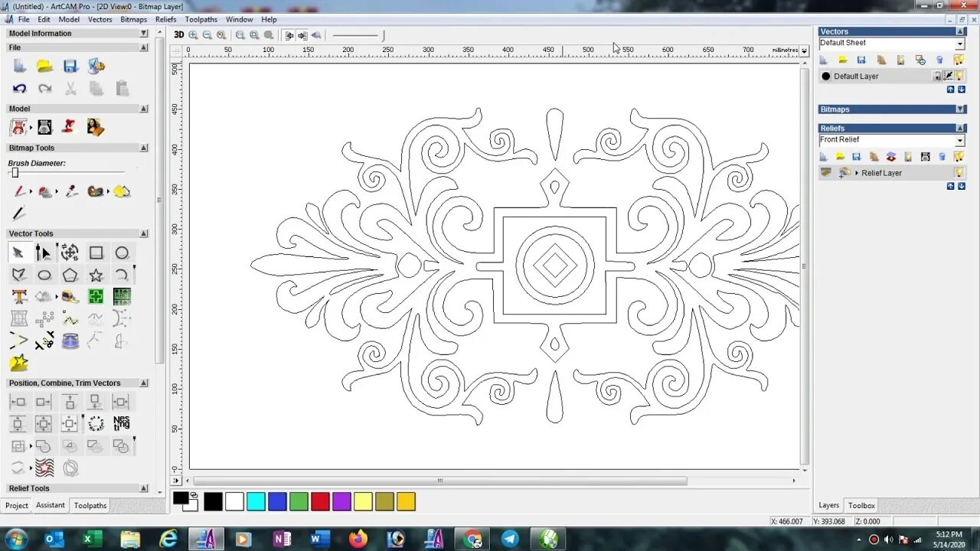
Task: Expand the Model Information section
Action: (143, 34)
